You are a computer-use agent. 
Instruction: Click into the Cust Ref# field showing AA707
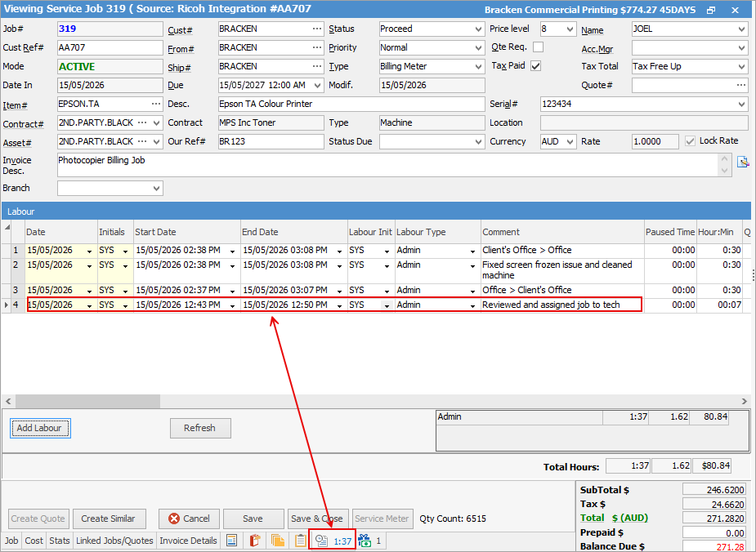(110, 47)
